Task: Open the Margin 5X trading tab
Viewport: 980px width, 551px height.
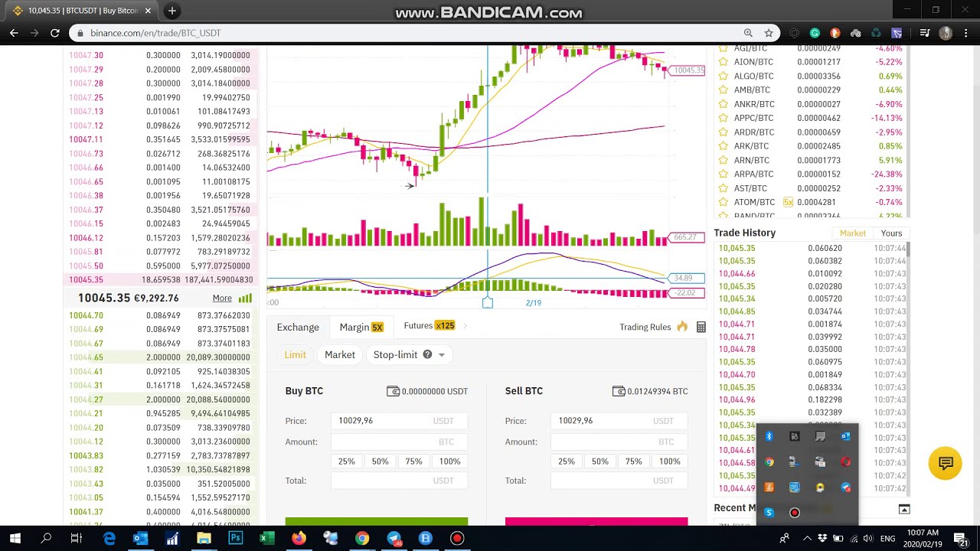Action: pyautogui.click(x=361, y=327)
